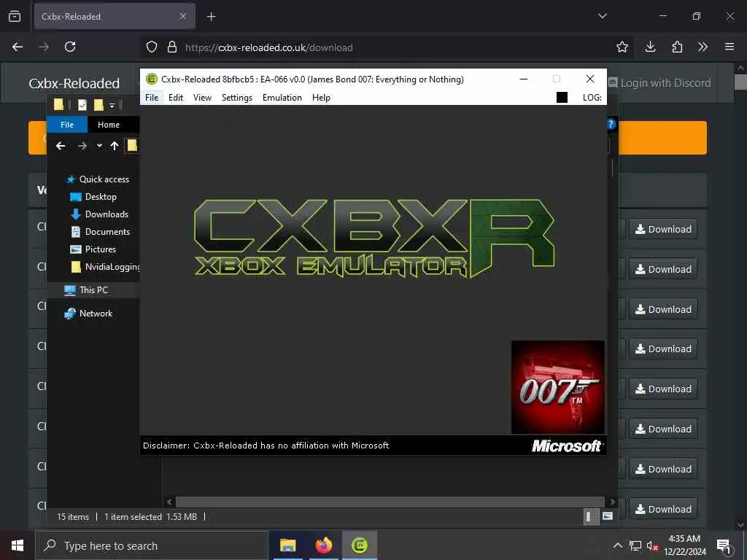Click the Cxbx-Reloaded title bar app icon
The image size is (747, 560).
[152, 79]
